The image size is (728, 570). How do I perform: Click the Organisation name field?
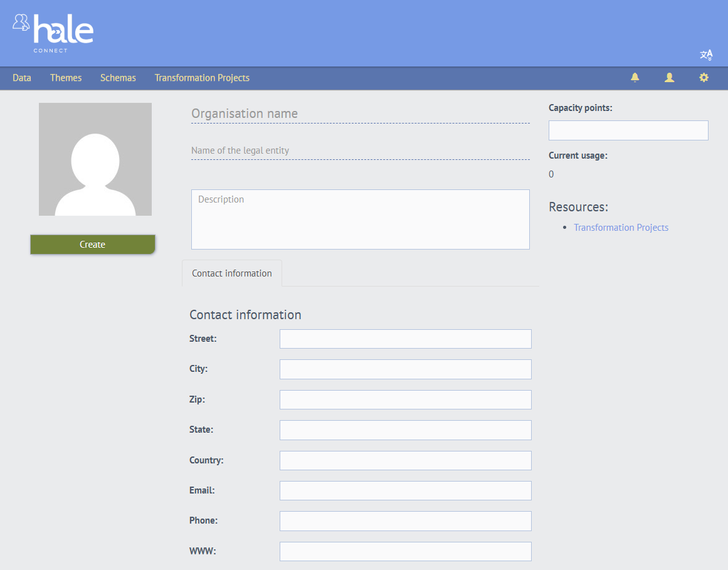pyautogui.click(x=360, y=113)
